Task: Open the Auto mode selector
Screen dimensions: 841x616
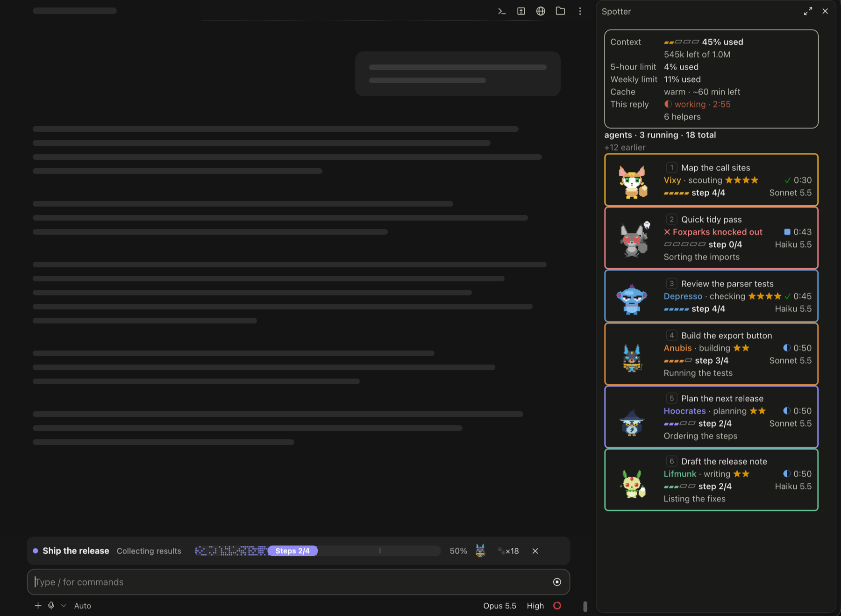Action: [83, 606]
